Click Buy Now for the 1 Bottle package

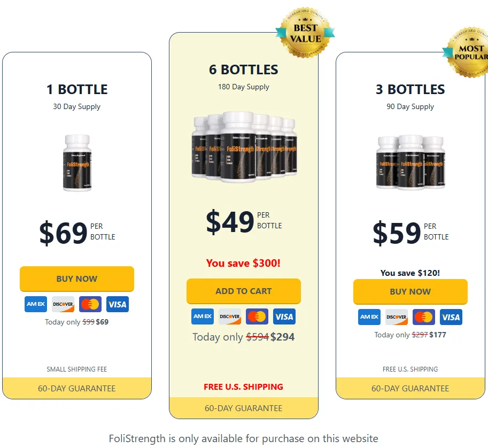click(x=77, y=279)
